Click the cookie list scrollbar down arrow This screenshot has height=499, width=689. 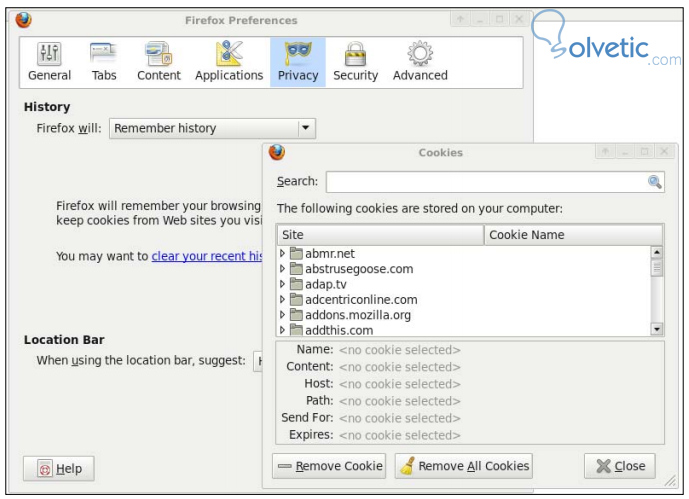tap(657, 329)
